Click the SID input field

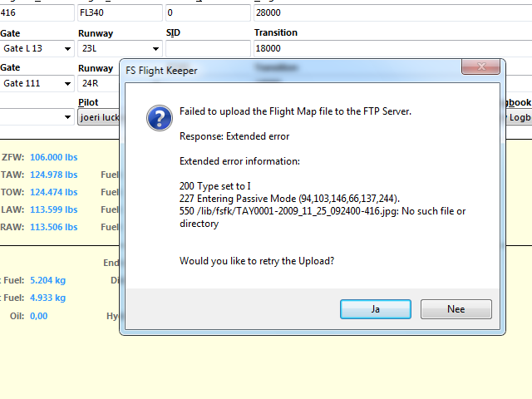coord(208,48)
